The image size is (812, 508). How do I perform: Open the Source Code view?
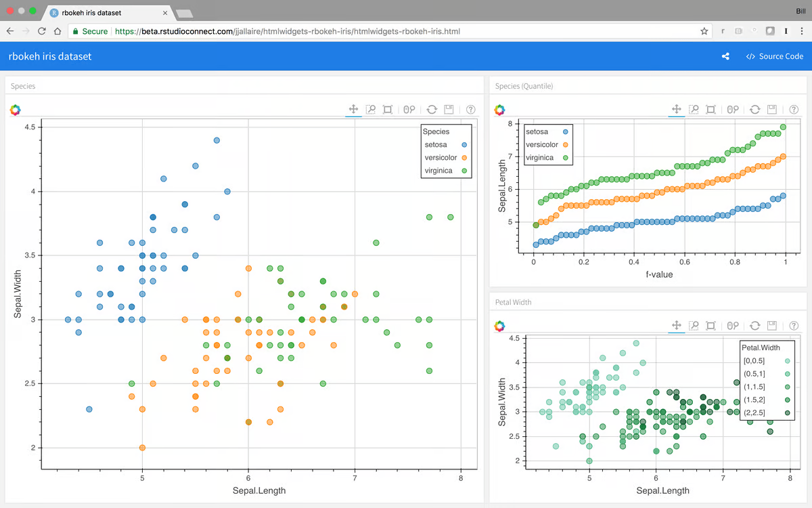pyautogui.click(x=774, y=56)
